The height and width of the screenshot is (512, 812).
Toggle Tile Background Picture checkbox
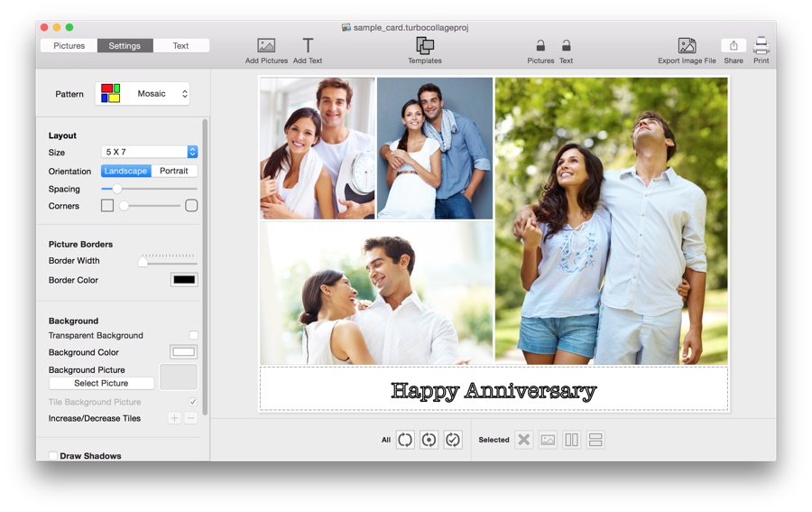193,402
